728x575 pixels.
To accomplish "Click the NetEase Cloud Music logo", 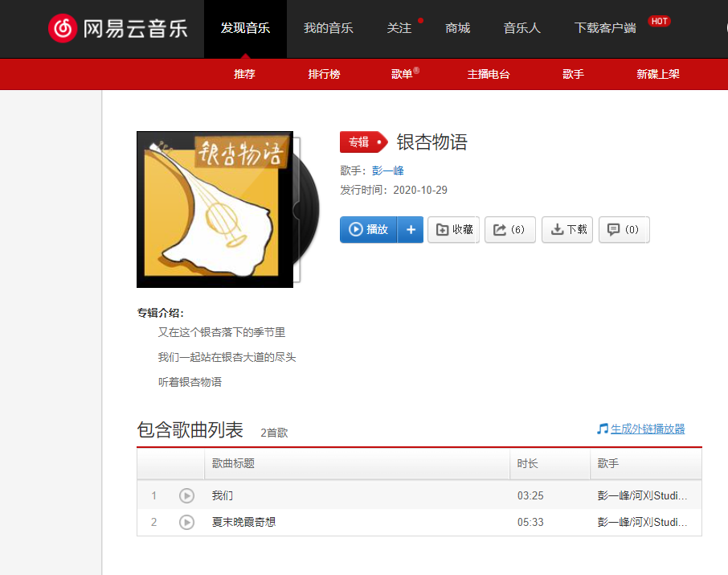I will (x=118, y=28).
